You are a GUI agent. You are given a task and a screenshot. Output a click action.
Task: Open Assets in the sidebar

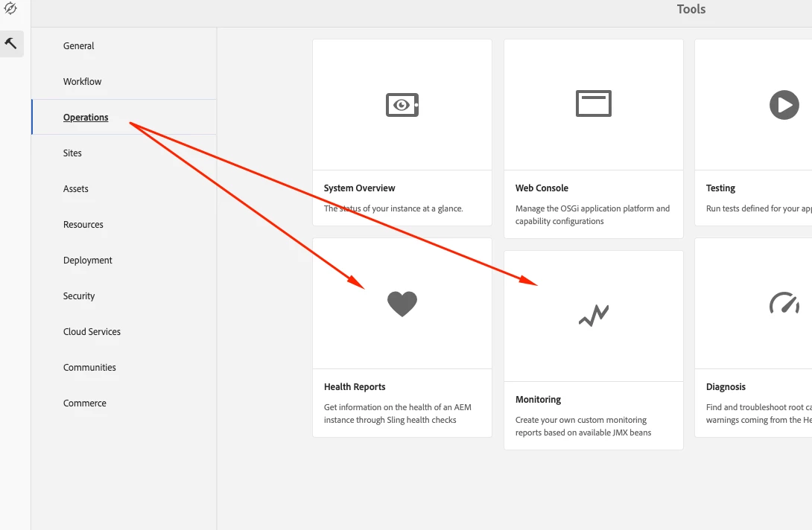[x=75, y=188]
